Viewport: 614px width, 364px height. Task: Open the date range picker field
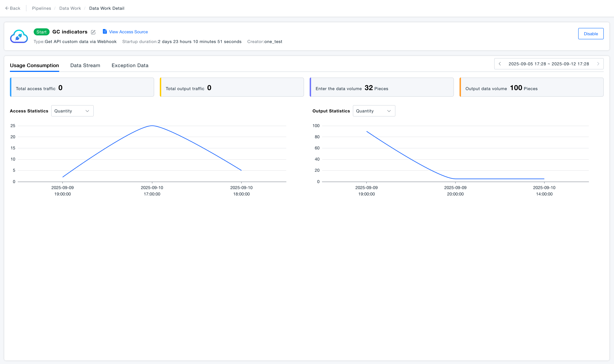[x=549, y=64]
